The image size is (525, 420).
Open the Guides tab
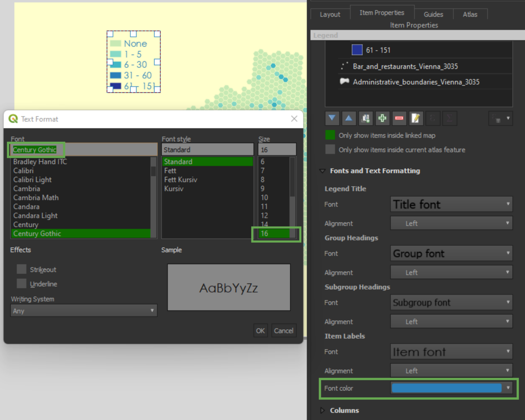(x=433, y=14)
